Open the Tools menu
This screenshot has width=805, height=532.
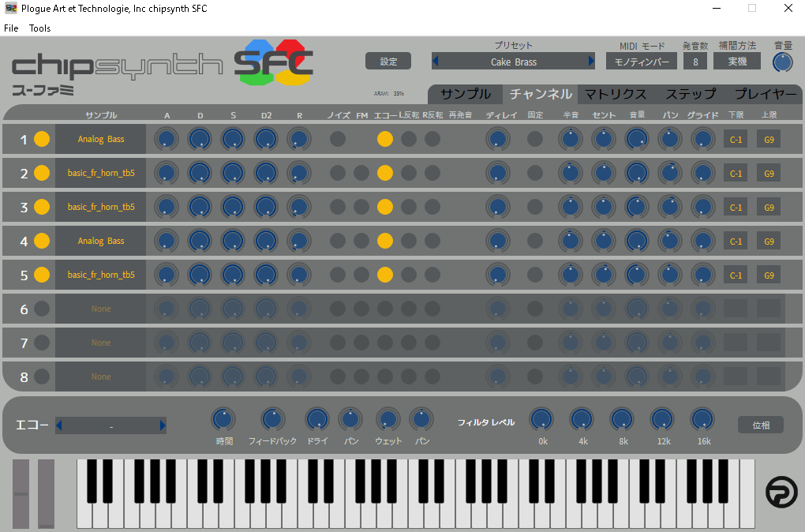pyautogui.click(x=39, y=28)
